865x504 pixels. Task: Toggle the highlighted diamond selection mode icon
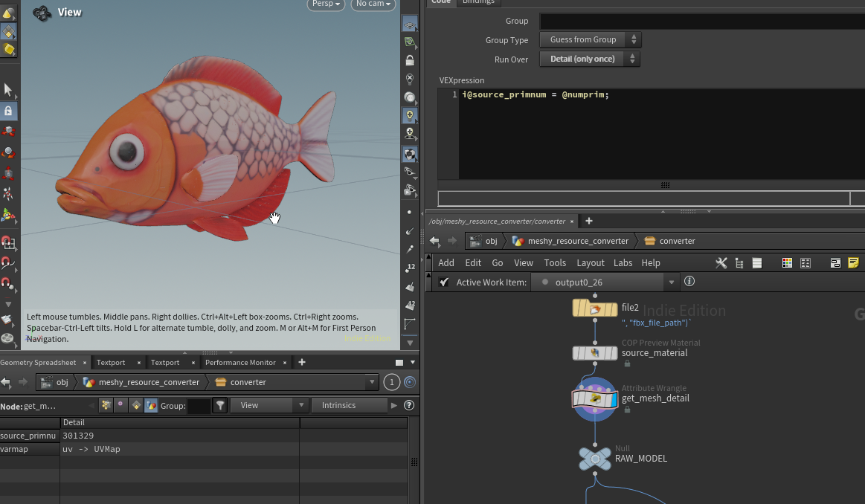pyautogui.click(x=8, y=31)
